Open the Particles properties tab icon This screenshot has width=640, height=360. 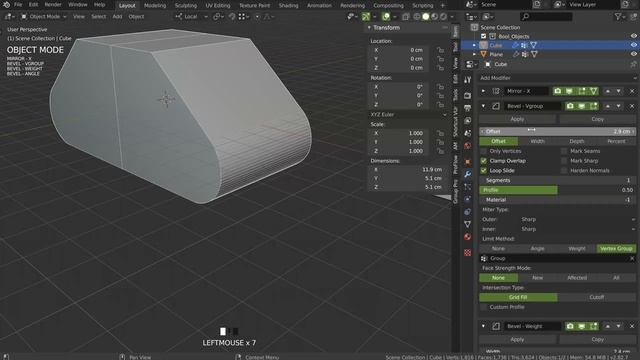pos(468,187)
